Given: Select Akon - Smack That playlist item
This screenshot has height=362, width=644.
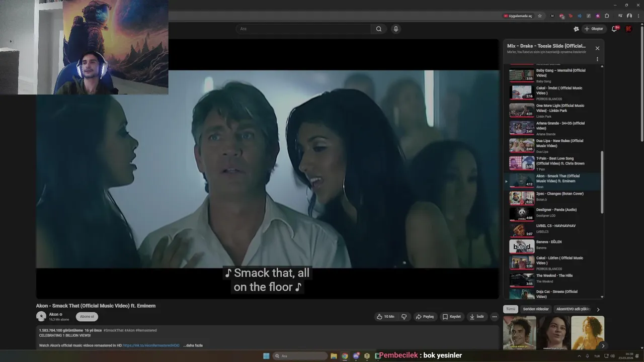Looking at the screenshot, I should (x=553, y=181).
